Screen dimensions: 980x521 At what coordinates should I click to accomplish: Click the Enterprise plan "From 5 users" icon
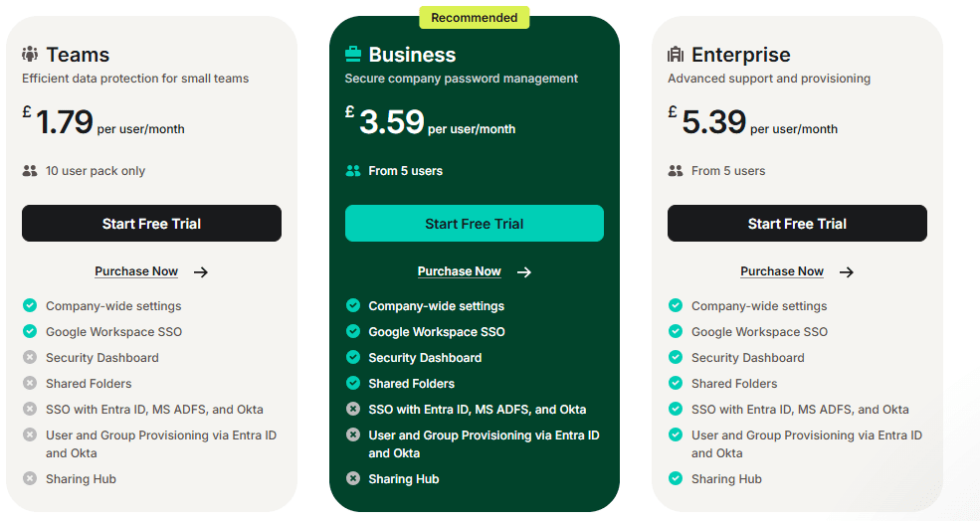676,171
